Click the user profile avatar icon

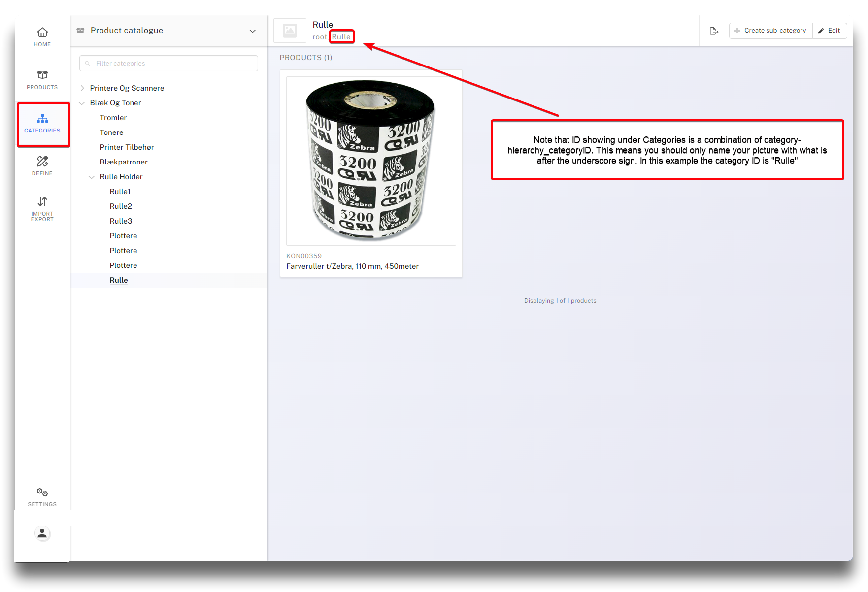[x=42, y=533]
